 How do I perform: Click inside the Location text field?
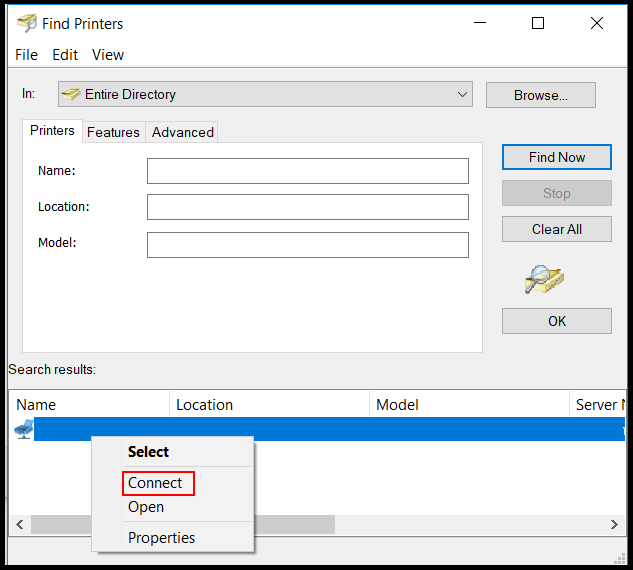coord(307,207)
